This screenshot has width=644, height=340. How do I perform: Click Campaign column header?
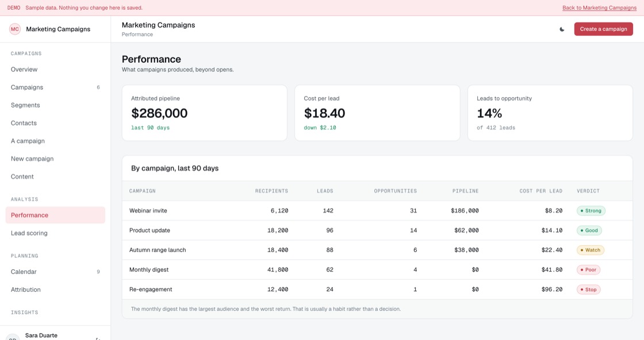click(x=143, y=191)
